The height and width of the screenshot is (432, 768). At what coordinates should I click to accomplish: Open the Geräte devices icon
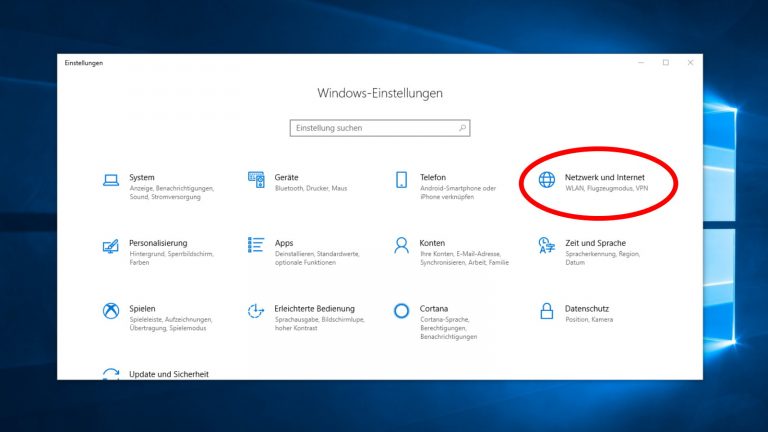pos(256,180)
